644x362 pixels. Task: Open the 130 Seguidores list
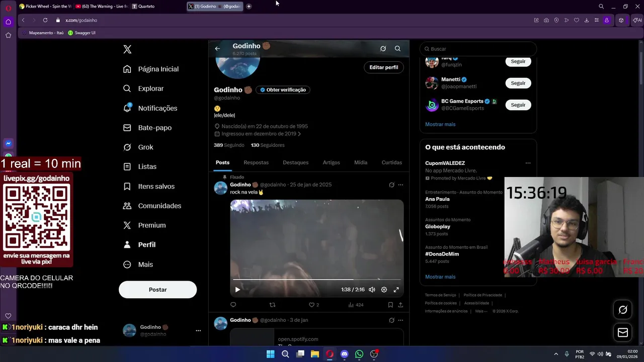tap(268, 145)
